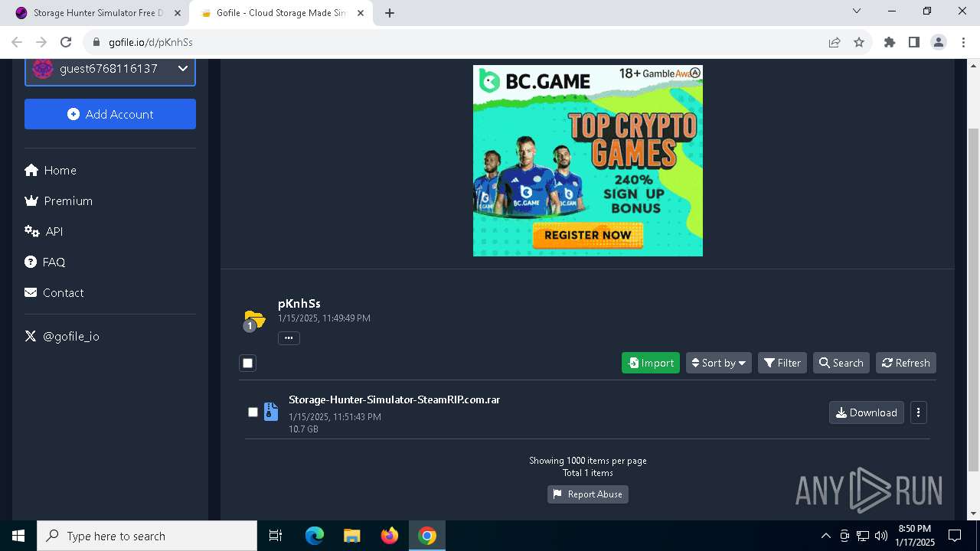The width and height of the screenshot is (980, 551).
Task: Open the pKnhSs folder ellipsis menu
Action: point(289,337)
